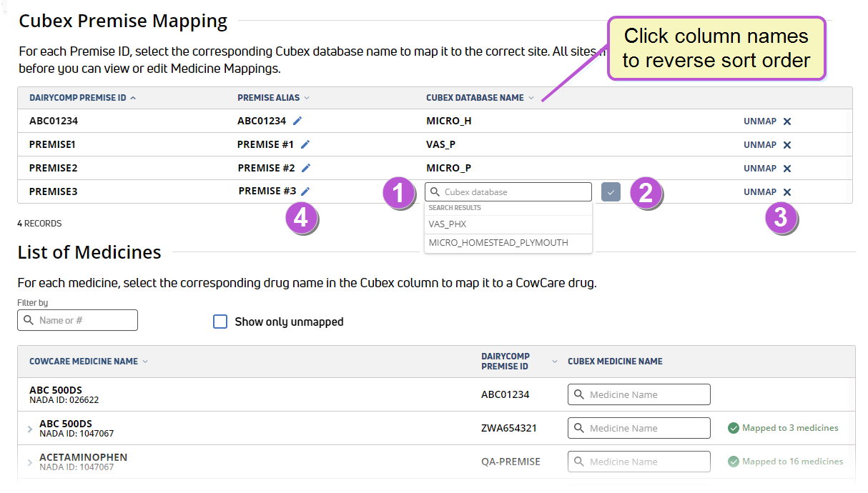The height and width of the screenshot is (493, 868).
Task: Sort by DairyComp Premise ID column in premise table
Action: point(82,98)
